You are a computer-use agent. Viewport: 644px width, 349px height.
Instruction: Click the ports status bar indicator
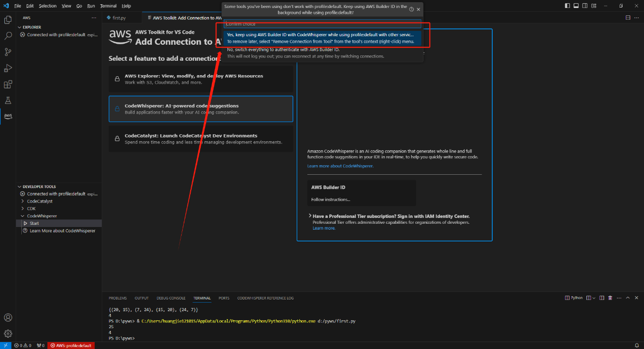pyautogui.click(x=40, y=345)
